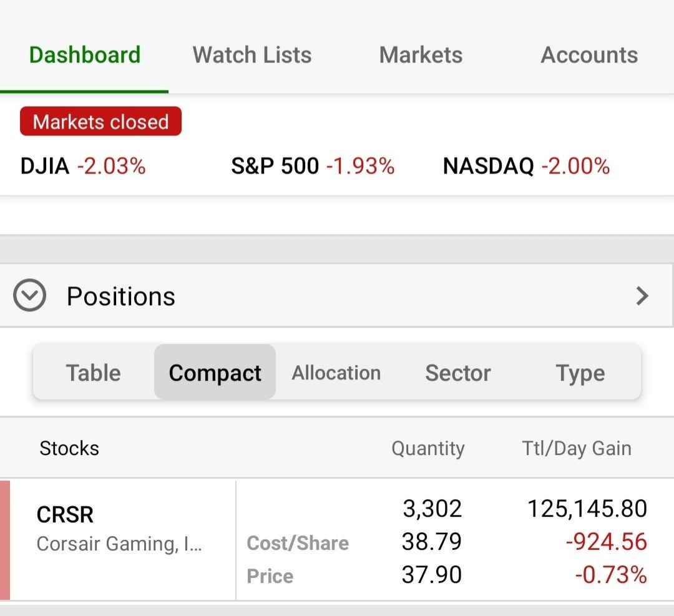
Task: Switch positions view to Table
Action: point(94,373)
